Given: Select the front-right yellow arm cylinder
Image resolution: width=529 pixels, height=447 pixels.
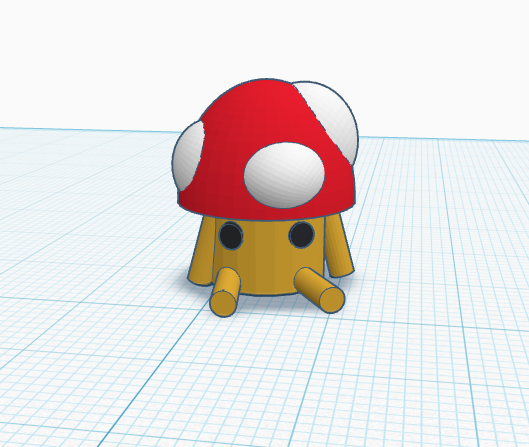Looking at the screenshot, I should coord(320,290).
